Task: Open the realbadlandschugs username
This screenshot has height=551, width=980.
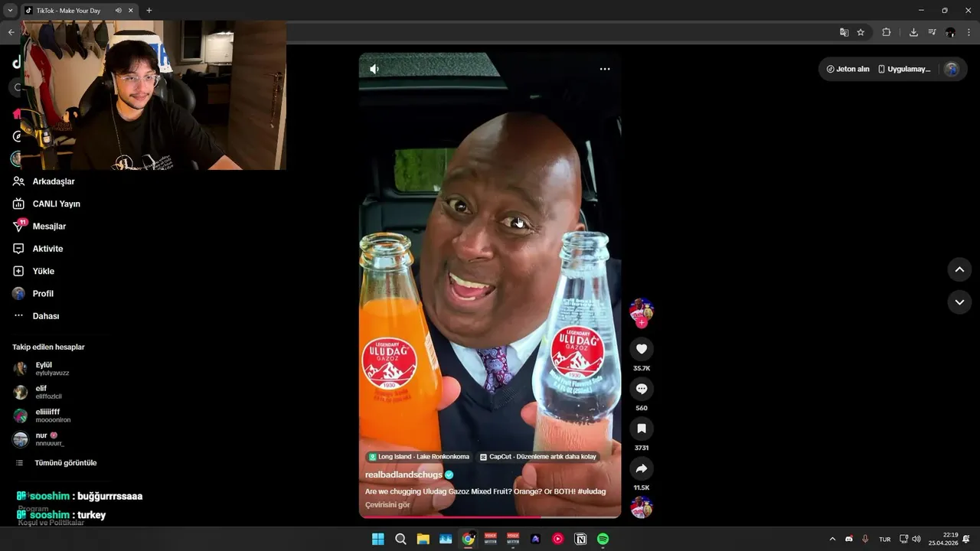Action: pos(403,474)
